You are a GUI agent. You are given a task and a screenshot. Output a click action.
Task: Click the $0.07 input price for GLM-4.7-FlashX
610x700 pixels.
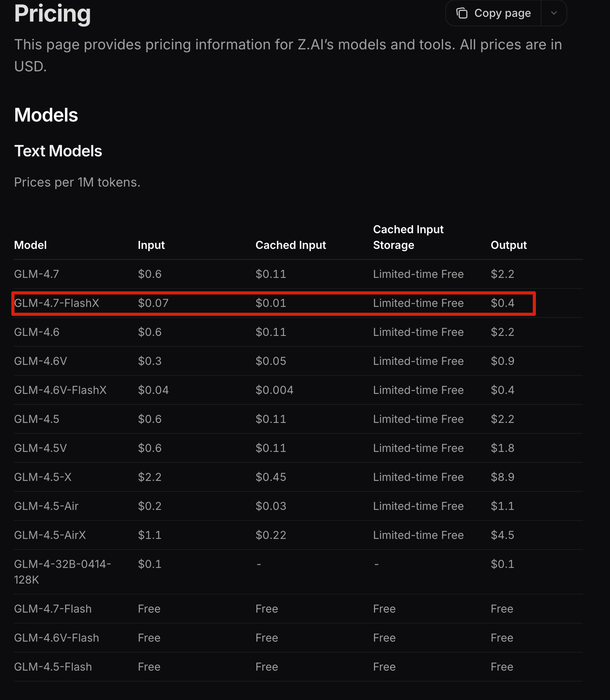(153, 303)
